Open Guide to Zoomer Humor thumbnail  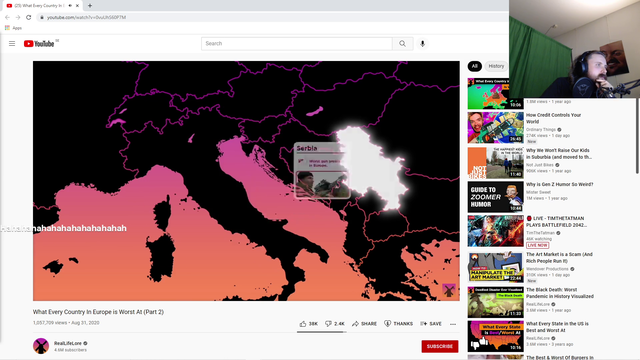tap(496, 197)
